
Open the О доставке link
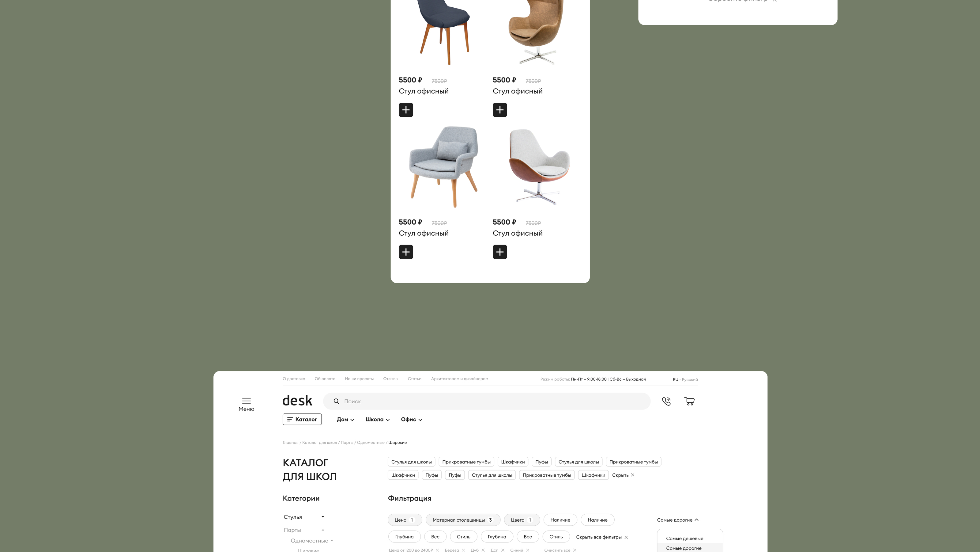point(294,379)
